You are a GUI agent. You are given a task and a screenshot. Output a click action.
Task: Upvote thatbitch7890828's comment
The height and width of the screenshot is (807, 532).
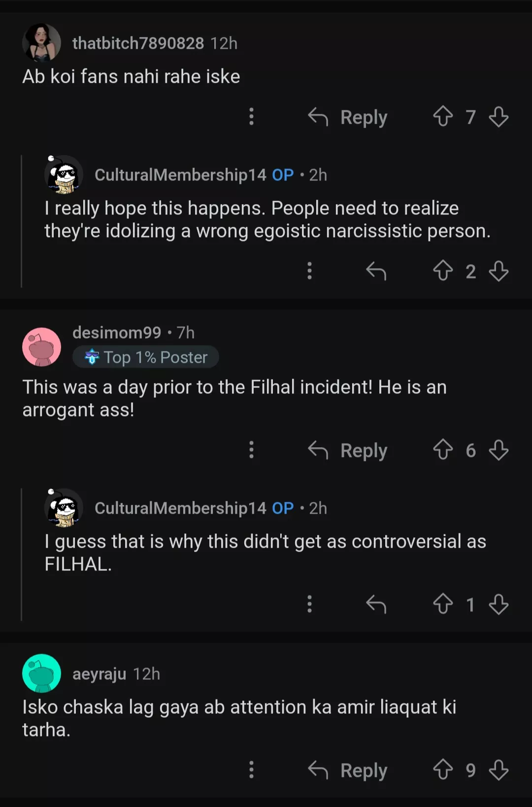[x=443, y=117]
